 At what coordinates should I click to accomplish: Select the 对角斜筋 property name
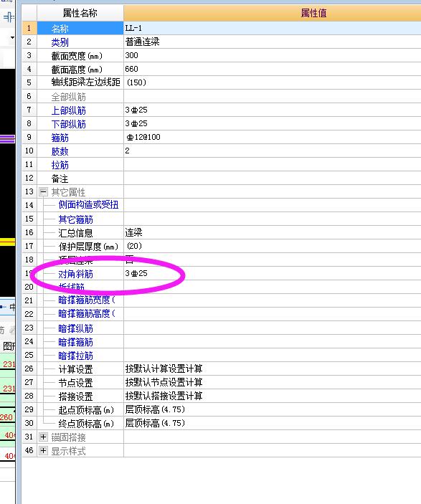coord(75,274)
